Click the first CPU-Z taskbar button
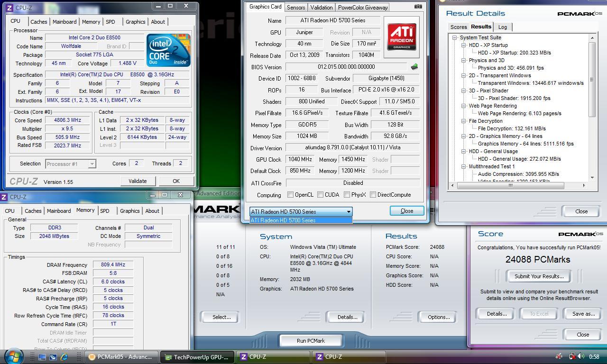This screenshot has width=607, height=364. click(x=273, y=357)
